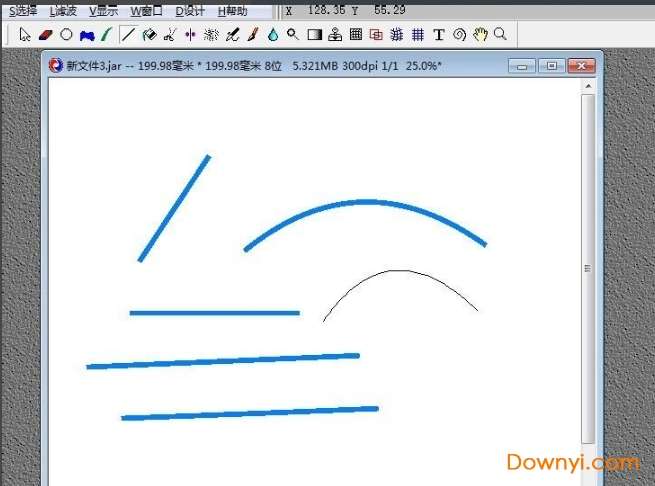
Task: Click the blue weave pattern tool icon
Action: coord(397,35)
